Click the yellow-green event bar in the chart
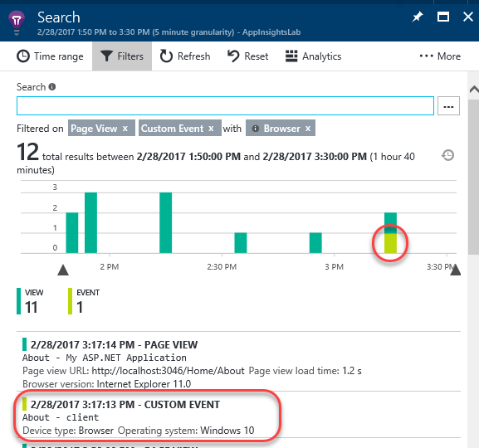This screenshot has width=479, height=448. tap(390, 243)
